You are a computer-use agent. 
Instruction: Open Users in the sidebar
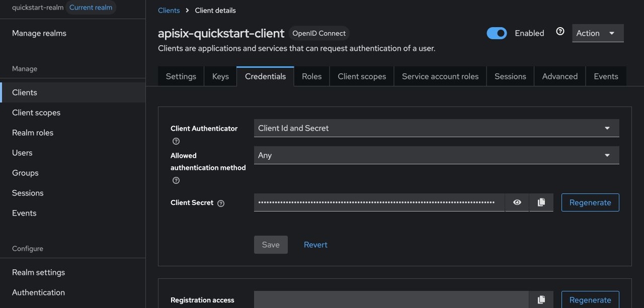pos(73,153)
